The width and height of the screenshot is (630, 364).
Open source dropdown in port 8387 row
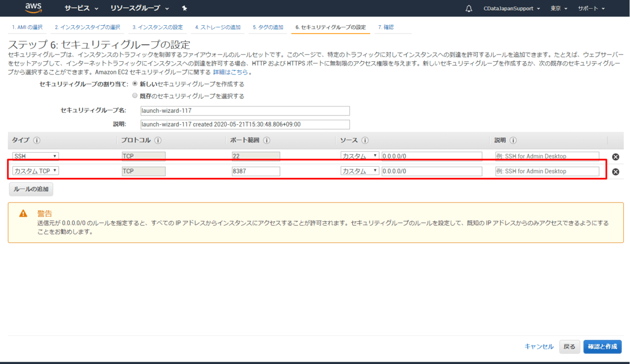pos(360,171)
